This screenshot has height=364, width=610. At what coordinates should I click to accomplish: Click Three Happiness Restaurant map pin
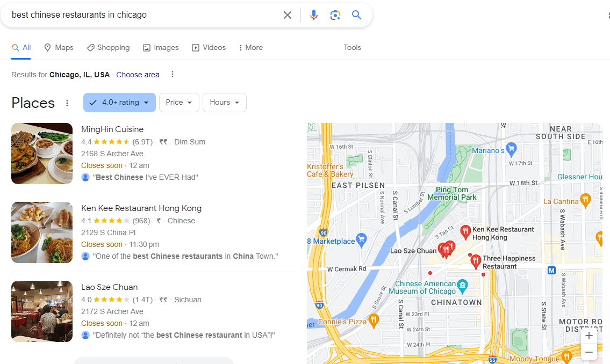click(x=476, y=261)
